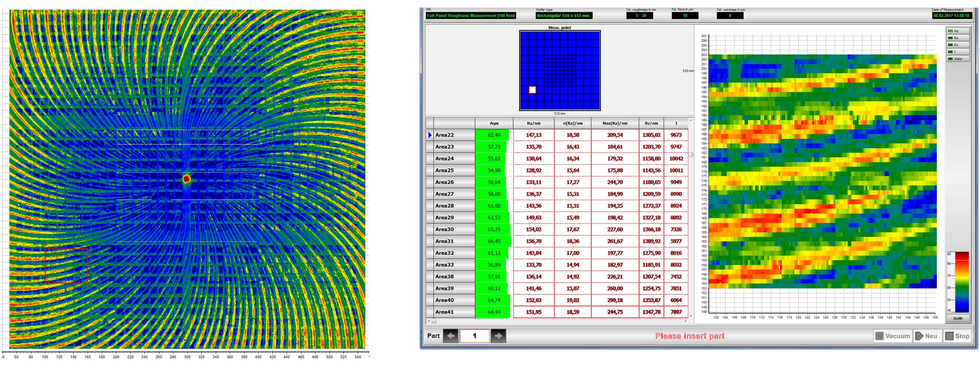Viewport: 980px width, 370px height.
Task: Click the σ(Ra) value 16,34 for Area24
Action: click(573, 159)
